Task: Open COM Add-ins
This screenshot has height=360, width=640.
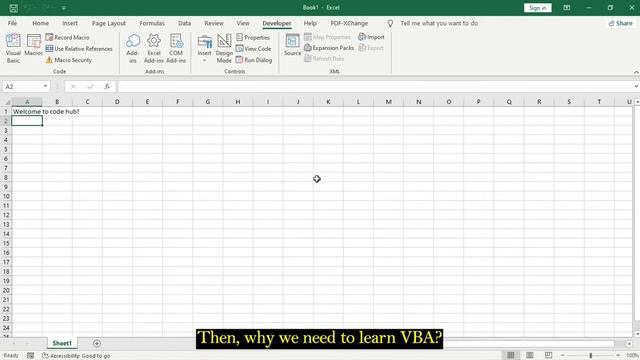Action: pos(176,48)
